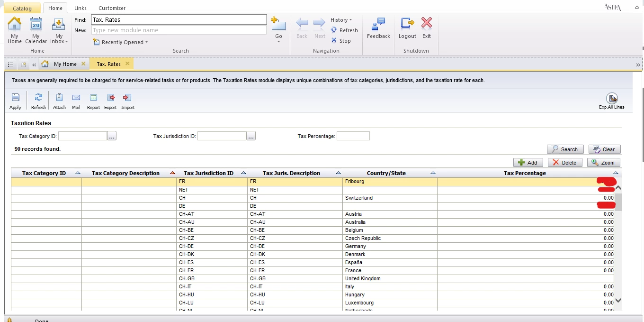Click the Tax Percentage input field
The width and height of the screenshot is (644, 322).
coord(353,136)
